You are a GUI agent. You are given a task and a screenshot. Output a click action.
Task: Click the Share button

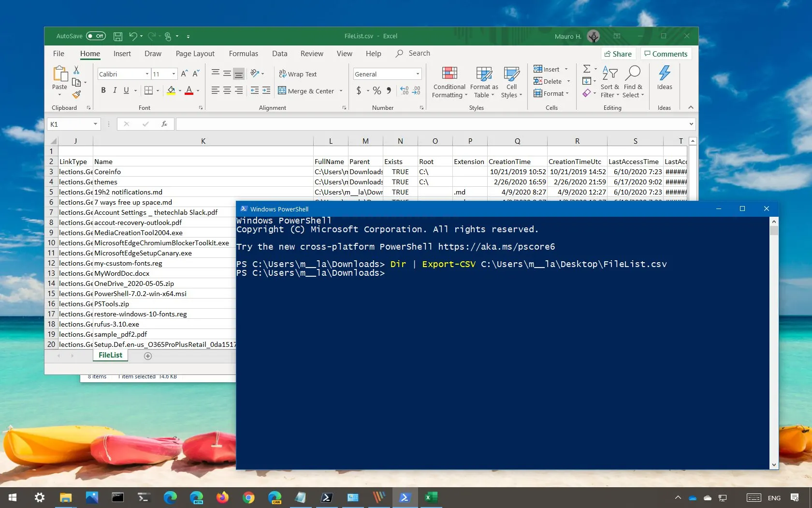click(618, 54)
